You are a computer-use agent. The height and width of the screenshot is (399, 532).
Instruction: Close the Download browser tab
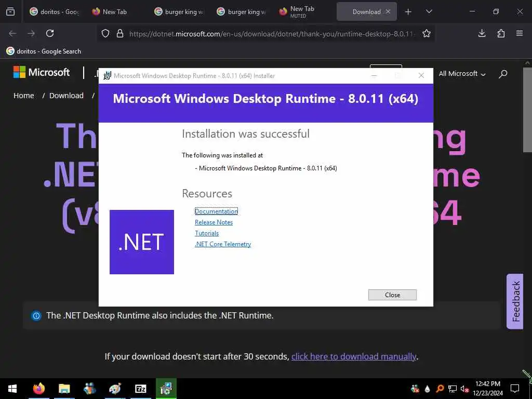click(388, 11)
